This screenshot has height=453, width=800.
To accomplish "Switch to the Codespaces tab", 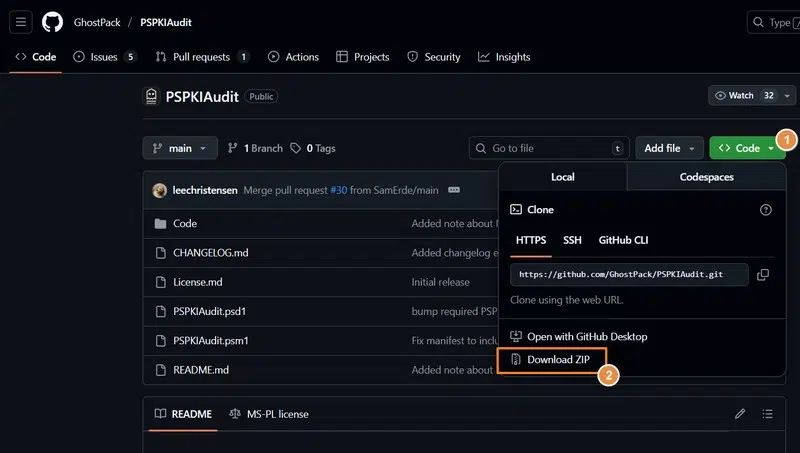I will (x=706, y=177).
